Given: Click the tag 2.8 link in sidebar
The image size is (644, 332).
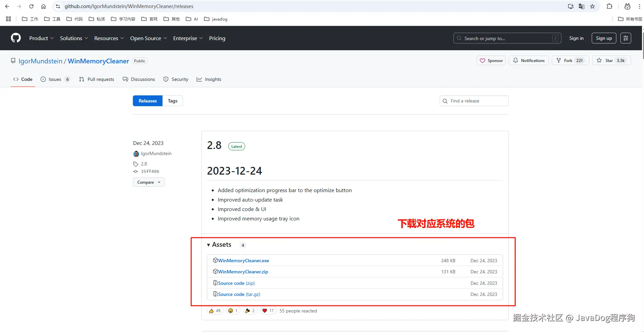Looking at the screenshot, I should click(x=144, y=164).
